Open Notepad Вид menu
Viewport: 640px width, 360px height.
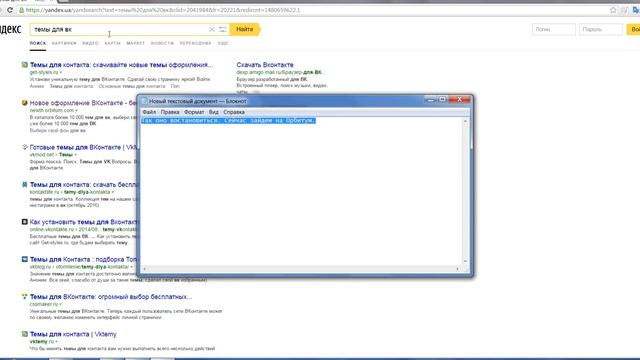tap(213, 112)
